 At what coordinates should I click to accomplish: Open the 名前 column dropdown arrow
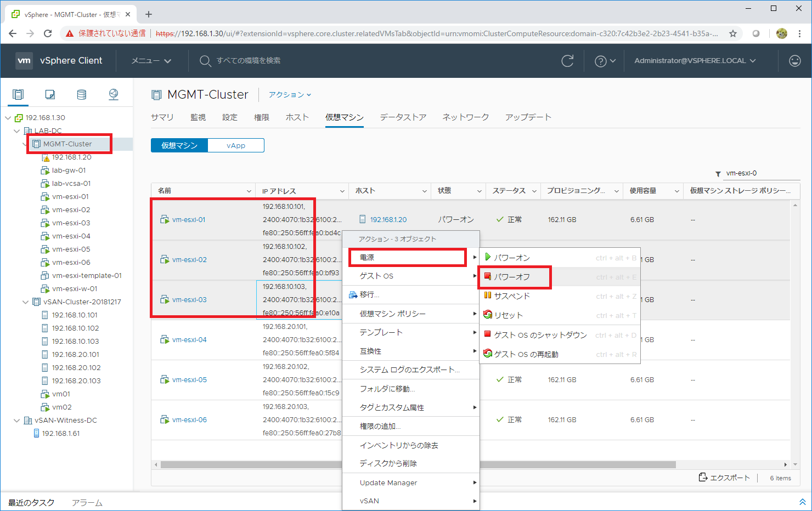tap(249, 191)
